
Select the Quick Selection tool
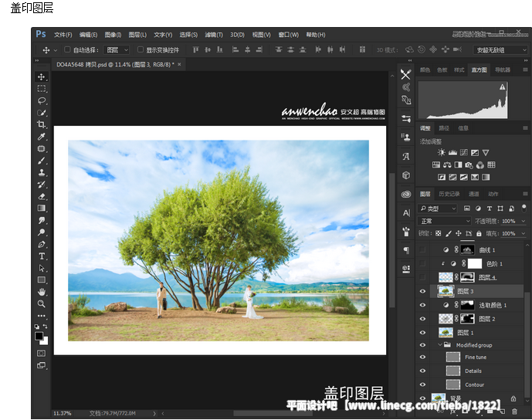coord(42,113)
